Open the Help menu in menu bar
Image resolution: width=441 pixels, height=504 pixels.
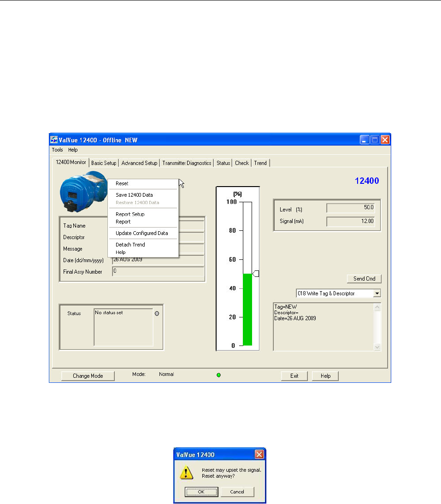click(73, 150)
